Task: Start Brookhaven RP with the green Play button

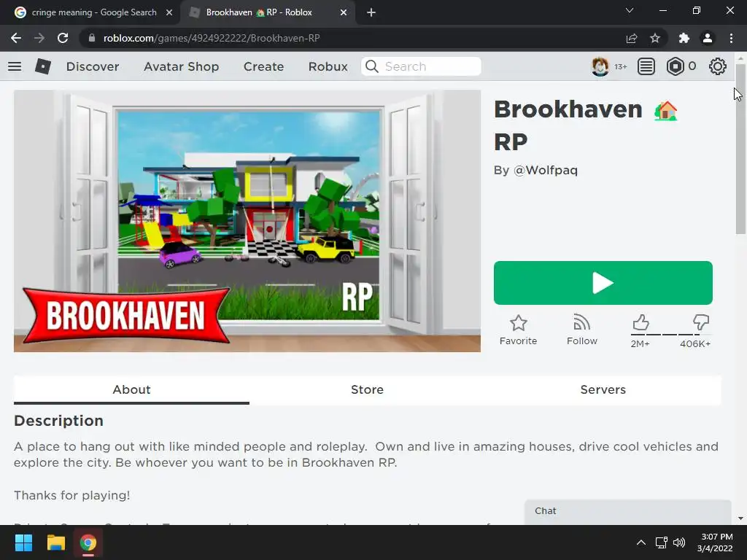Action: [x=603, y=283]
